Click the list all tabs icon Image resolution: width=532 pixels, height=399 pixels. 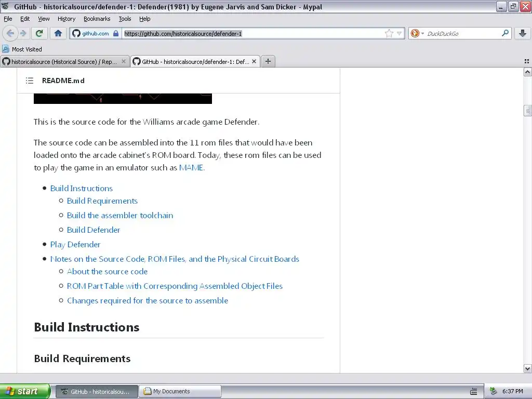pyautogui.click(x=527, y=61)
